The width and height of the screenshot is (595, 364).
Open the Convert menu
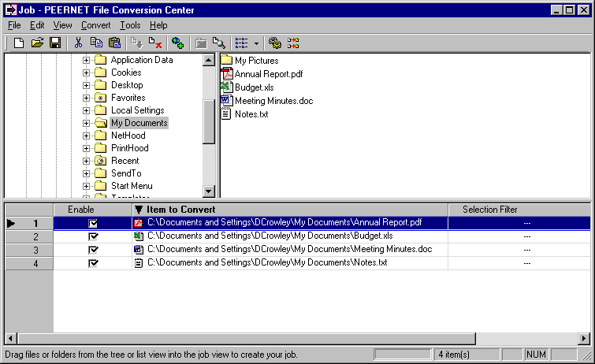[95, 25]
